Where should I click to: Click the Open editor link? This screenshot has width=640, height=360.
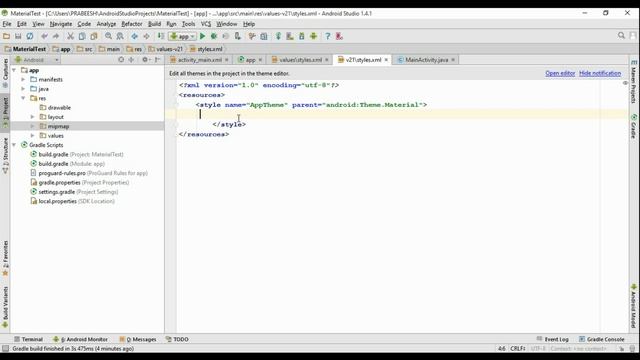[x=560, y=73]
